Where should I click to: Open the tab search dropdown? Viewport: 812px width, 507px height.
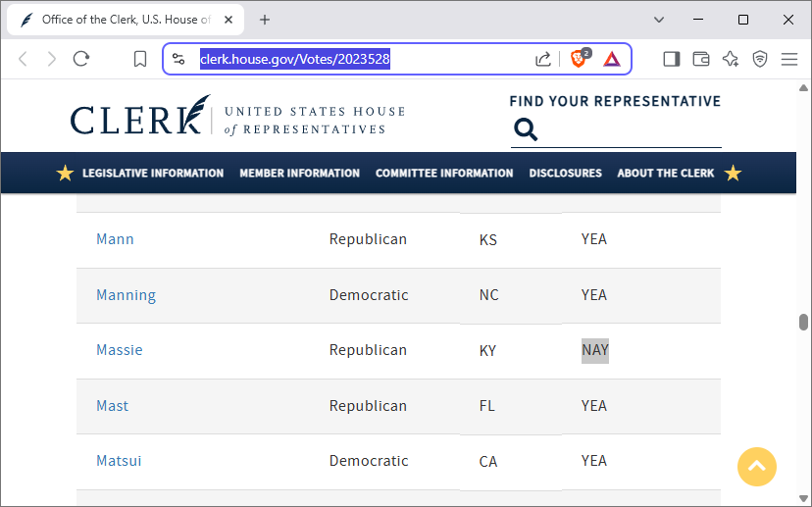tap(659, 20)
